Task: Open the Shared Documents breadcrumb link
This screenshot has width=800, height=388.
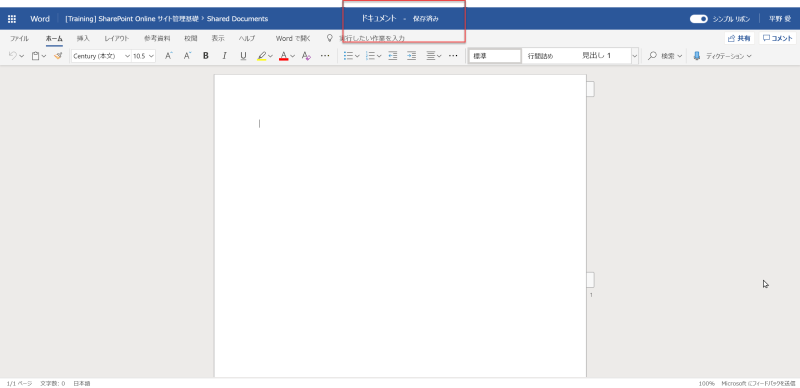Action: [x=237, y=19]
